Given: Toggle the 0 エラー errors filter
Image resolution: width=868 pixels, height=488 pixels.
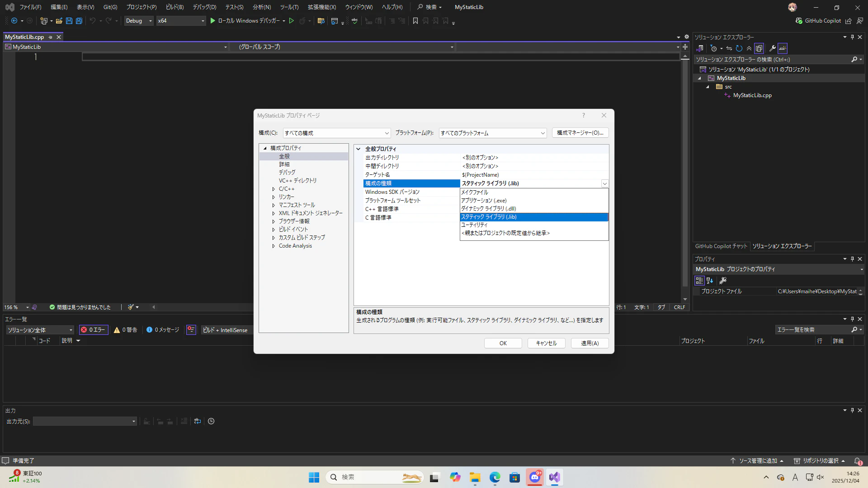Looking at the screenshot, I should [93, 330].
